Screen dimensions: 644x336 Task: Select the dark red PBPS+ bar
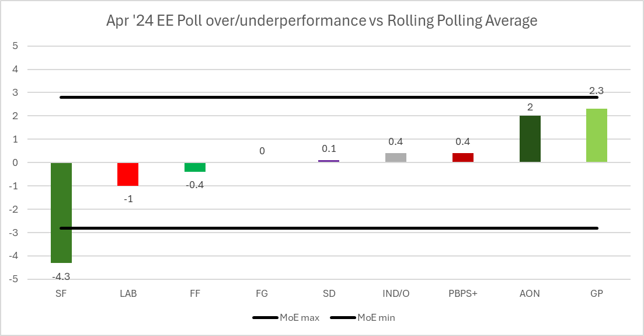462,158
